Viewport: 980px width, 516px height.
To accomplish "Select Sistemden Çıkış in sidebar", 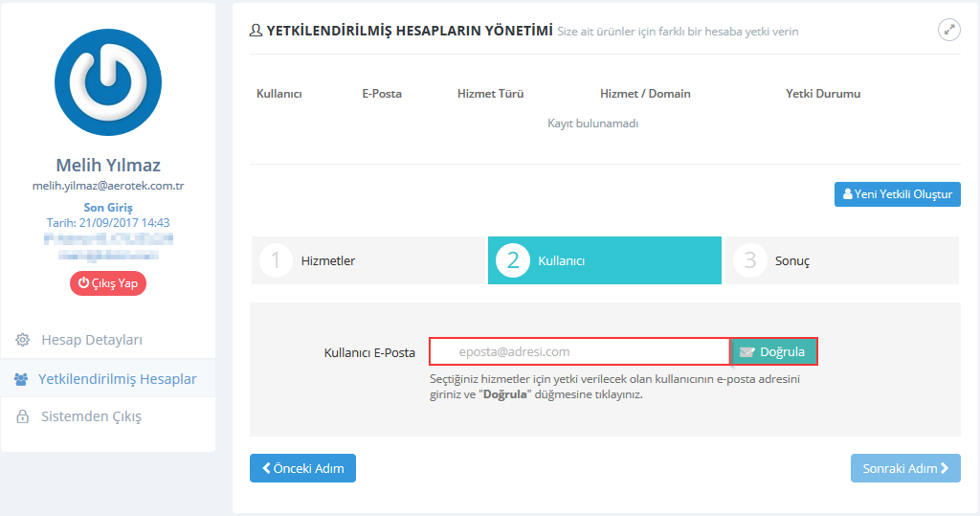I will [x=91, y=417].
